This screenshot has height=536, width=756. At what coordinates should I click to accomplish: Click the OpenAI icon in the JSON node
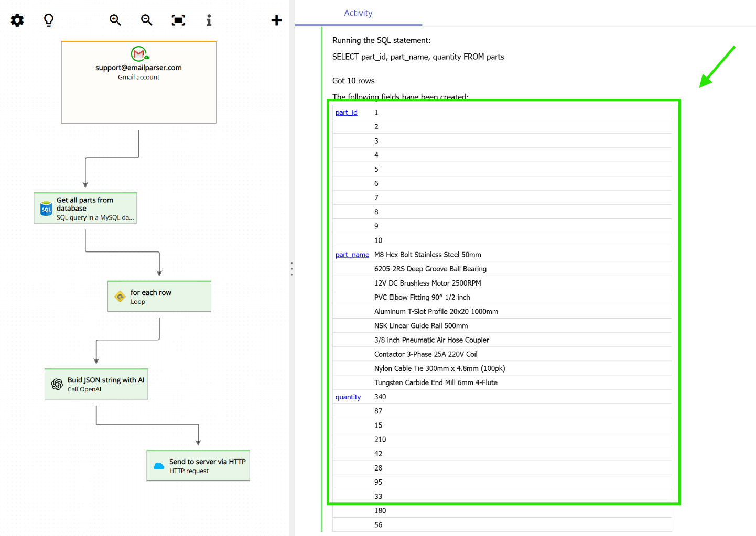56,384
